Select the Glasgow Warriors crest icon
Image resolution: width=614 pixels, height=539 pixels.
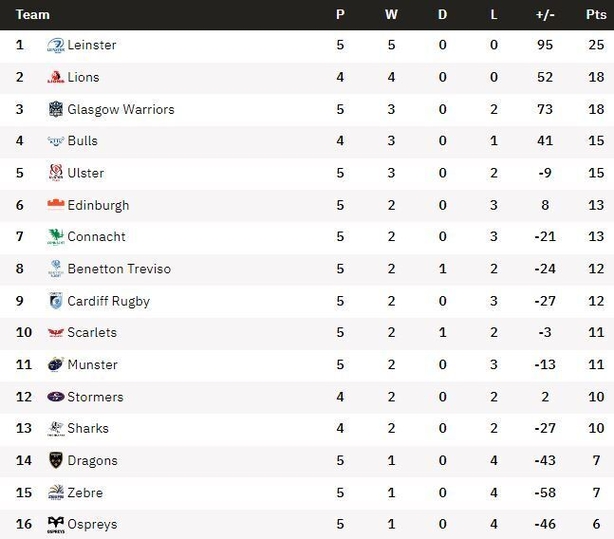56,109
